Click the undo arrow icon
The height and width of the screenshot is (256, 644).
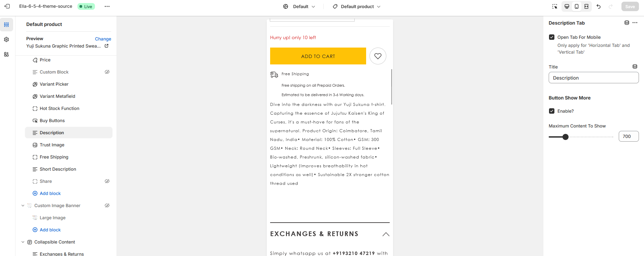[599, 6]
